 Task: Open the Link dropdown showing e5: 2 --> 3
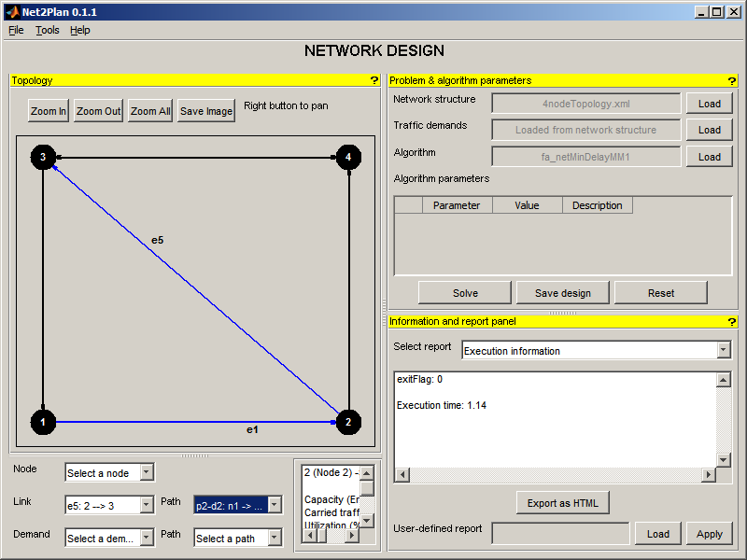[109, 505]
